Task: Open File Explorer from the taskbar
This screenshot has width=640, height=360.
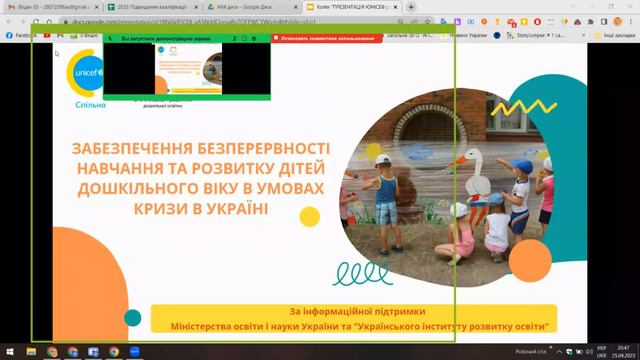Action: click(x=31, y=351)
